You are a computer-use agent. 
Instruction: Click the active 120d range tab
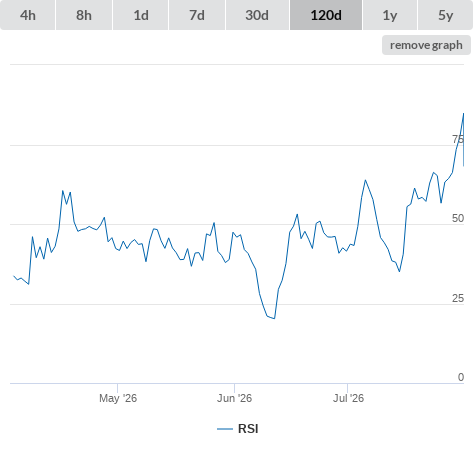tap(326, 15)
